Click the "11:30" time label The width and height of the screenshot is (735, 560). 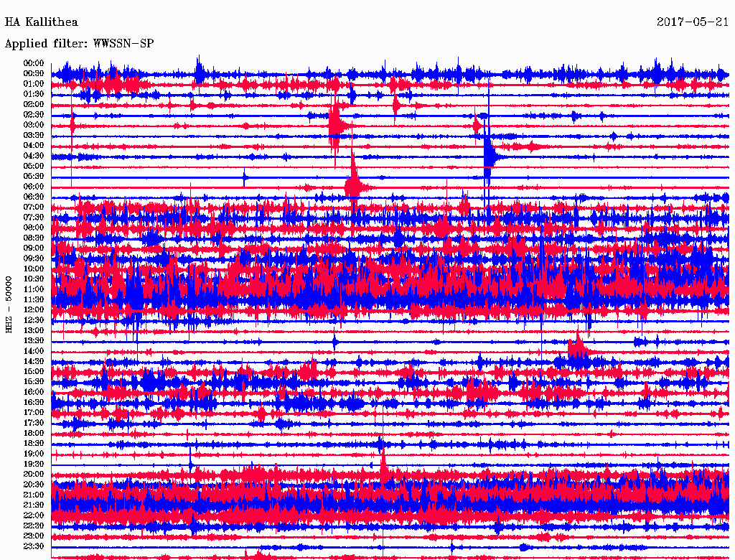34,299
